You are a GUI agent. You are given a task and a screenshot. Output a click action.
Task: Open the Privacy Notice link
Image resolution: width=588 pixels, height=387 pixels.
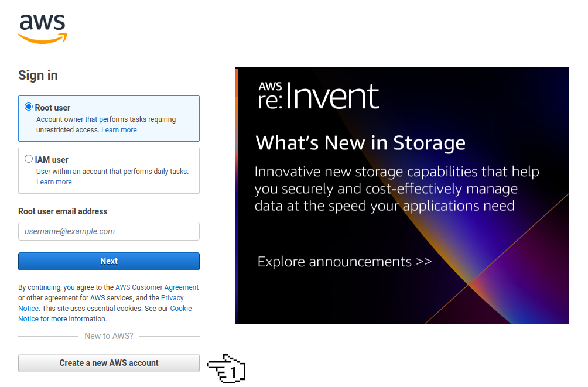pyautogui.click(x=172, y=298)
